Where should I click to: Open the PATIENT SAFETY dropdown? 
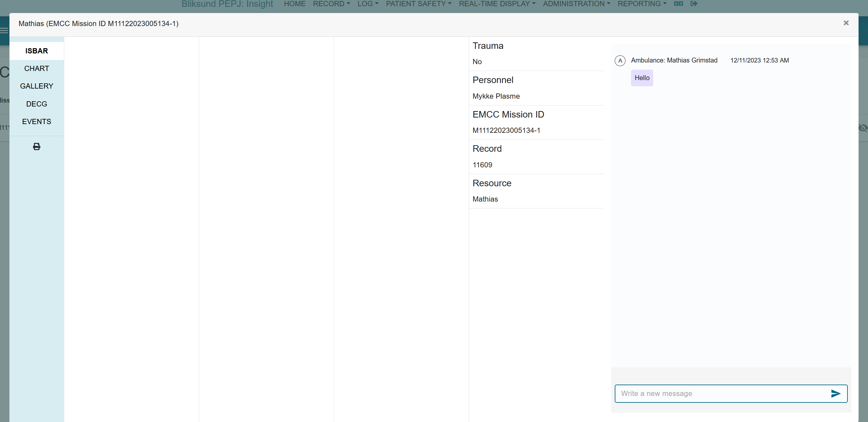(419, 4)
